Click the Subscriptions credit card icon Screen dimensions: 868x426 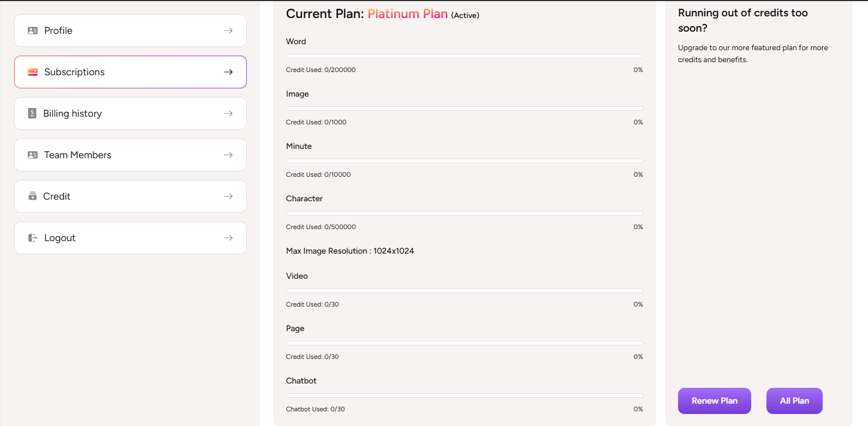coord(33,72)
